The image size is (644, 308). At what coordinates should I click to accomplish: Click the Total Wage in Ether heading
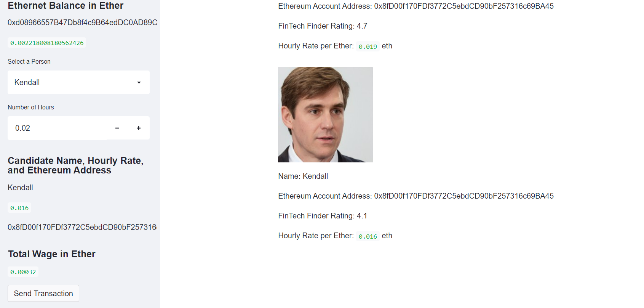51,254
